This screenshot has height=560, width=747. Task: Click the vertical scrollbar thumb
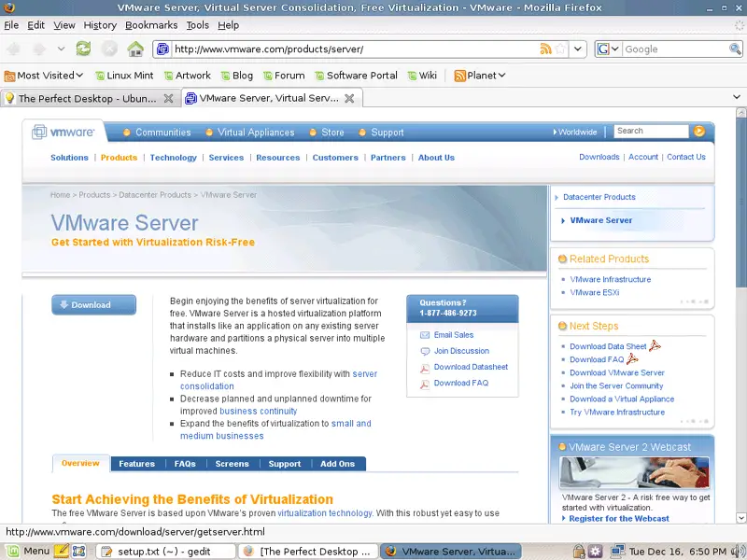pos(740,203)
